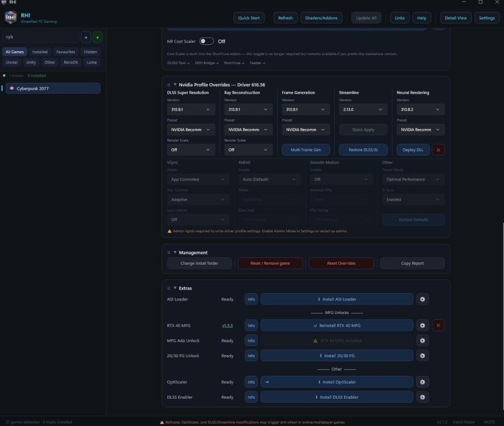Image resolution: width=504 pixels, height=426 pixels.
Task: Select the Unreal engine filter
Action: click(11, 62)
